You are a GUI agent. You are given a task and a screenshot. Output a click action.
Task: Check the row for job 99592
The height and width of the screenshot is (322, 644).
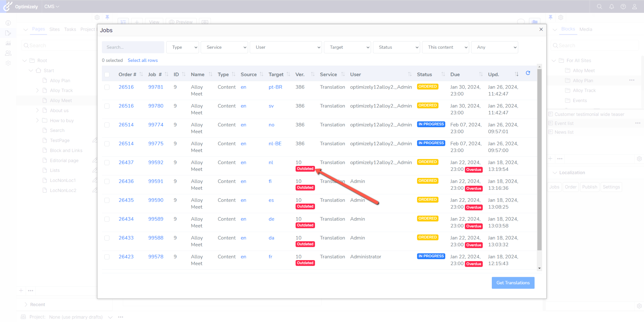(x=107, y=162)
